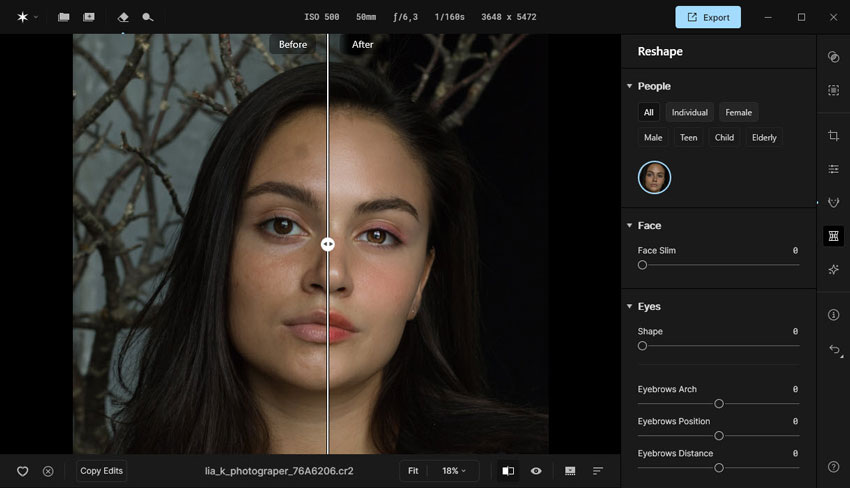Image resolution: width=850 pixels, height=488 pixels.
Task: Click the ISO 500 value
Action: click(321, 17)
